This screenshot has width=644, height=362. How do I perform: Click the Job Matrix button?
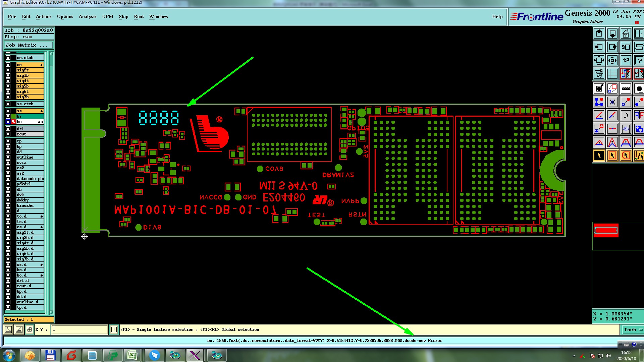click(29, 45)
